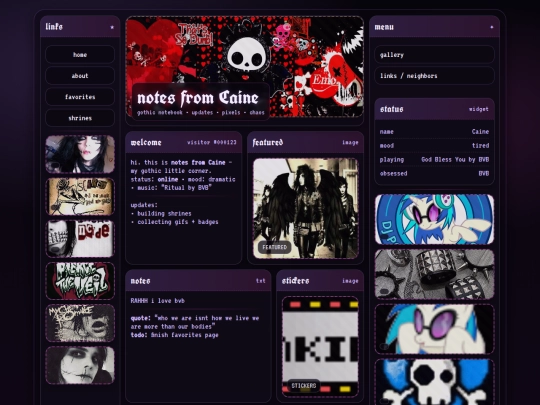The width and height of the screenshot is (540, 405).
Task: Open the Vinyl Scratch purple glasses image
Action: click(x=434, y=329)
